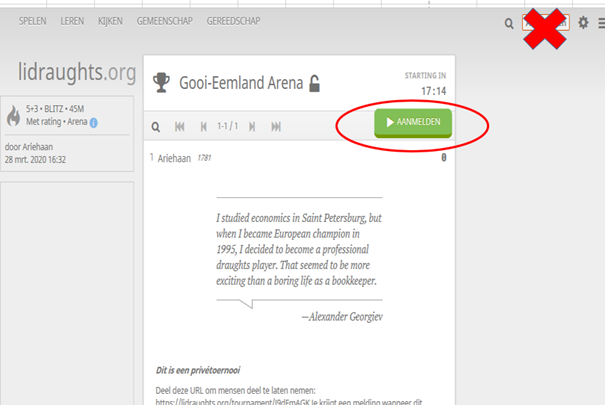This screenshot has height=405, width=605.
Task: Click the lidraughts.org site logo
Action: click(77, 72)
